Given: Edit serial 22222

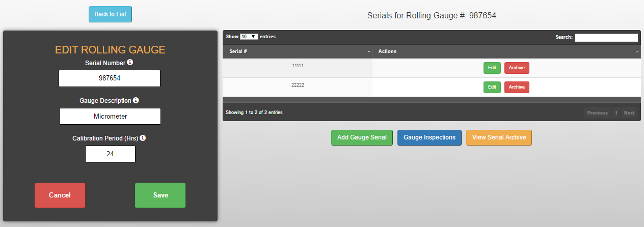Looking at the screenshot, I should pyautogui.click(x=492, y=87).
